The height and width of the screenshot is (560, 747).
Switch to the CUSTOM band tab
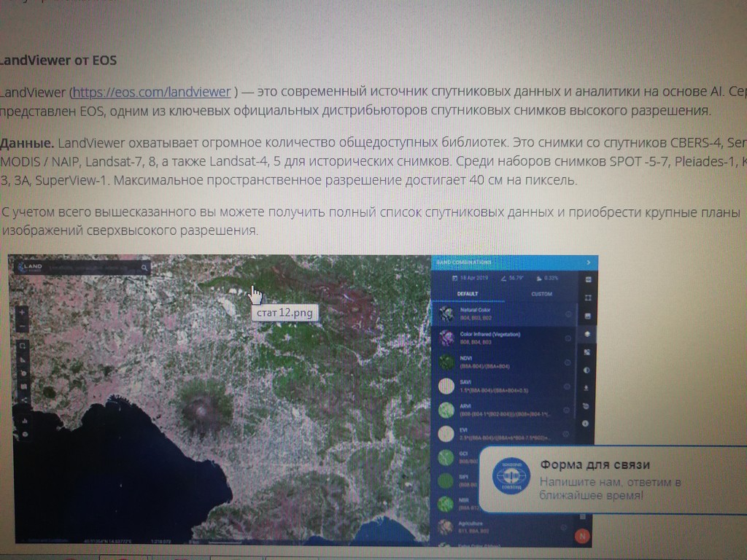[542, 294]
